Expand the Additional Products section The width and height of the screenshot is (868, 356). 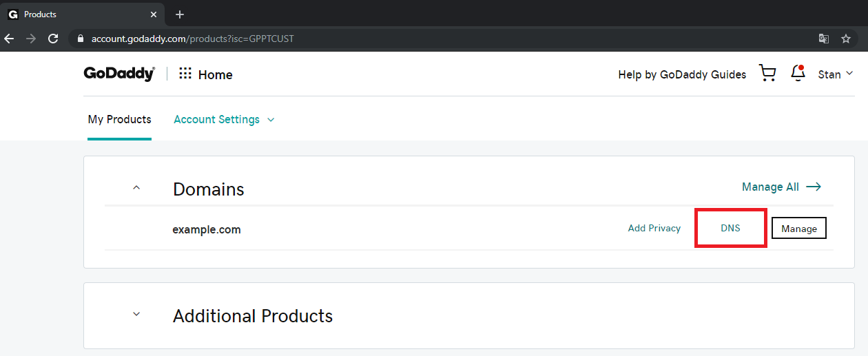(136, 314)
